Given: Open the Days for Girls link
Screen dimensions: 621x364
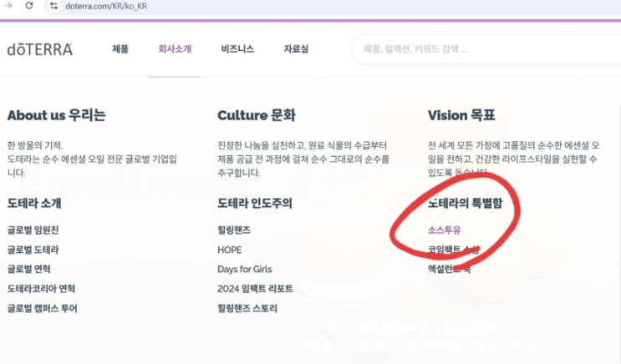Looking at the screenshot, I should pyautogui.click(x=245, y=269).
